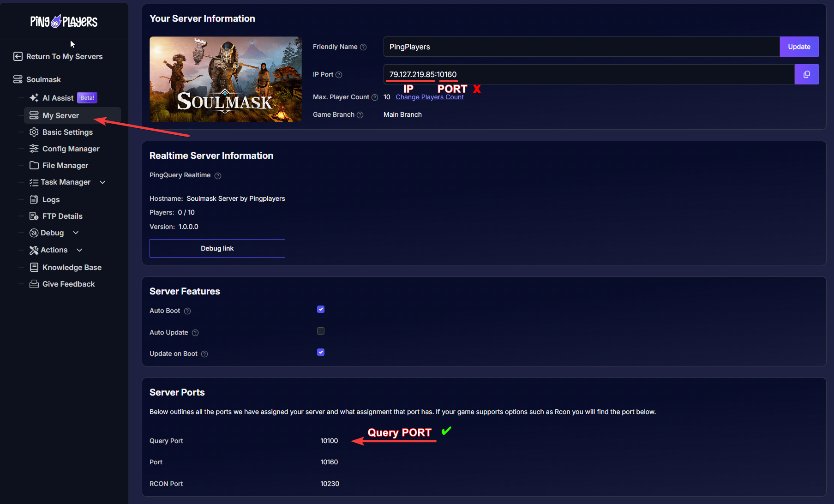Click the Server Ports heading

click(x=177, y=392)
